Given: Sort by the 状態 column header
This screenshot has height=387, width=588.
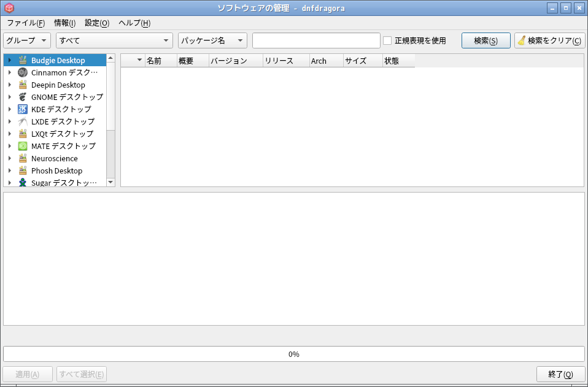Looking at the screenshot, I should point(398,61).
